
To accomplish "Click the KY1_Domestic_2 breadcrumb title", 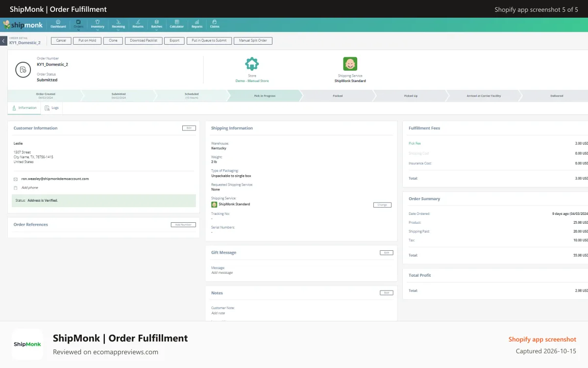I will click(25, 43).
